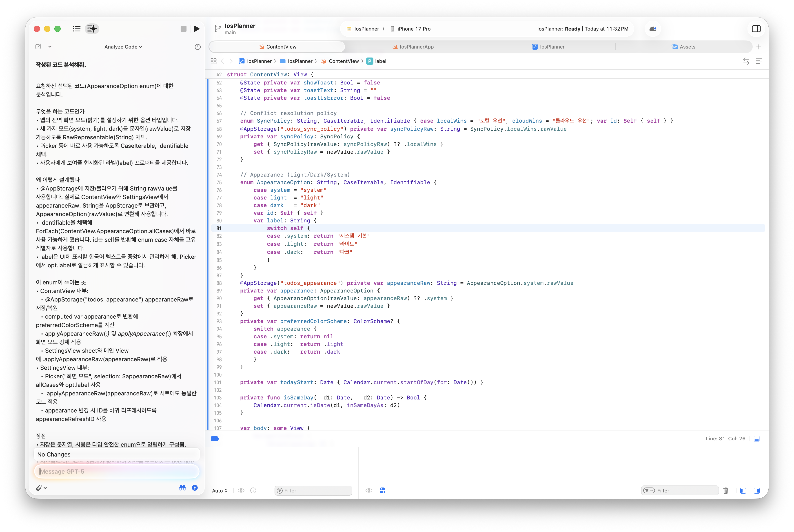
Task: Toggle the variables view pane button
Action: point(743,491)
